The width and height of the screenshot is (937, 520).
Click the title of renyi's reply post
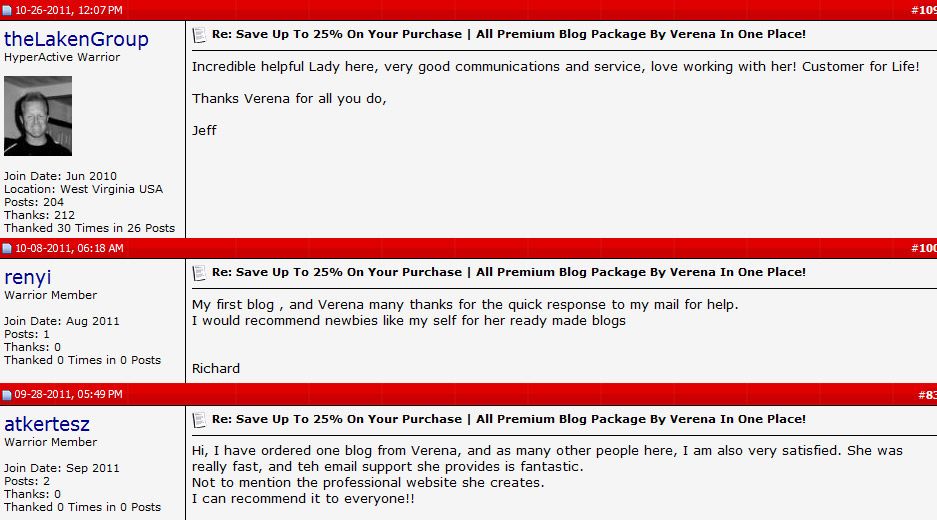click(509, 272)
